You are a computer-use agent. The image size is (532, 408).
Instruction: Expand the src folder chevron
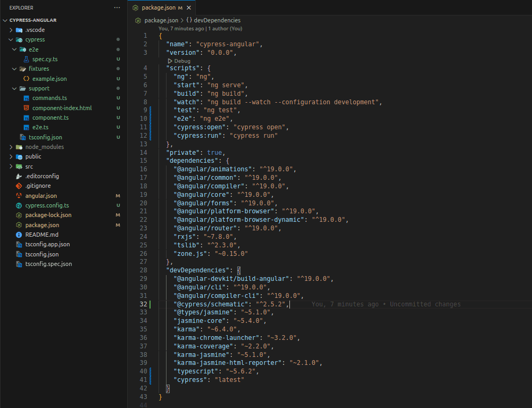pyautogui.click(x=11, y=166)
